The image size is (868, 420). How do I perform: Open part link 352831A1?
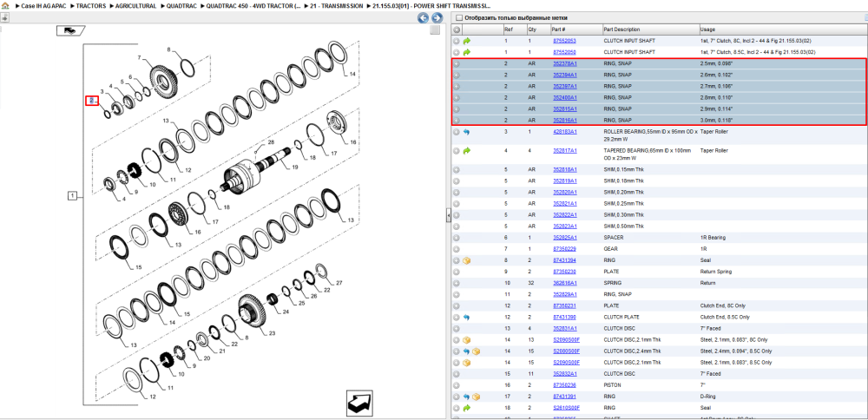565,328
